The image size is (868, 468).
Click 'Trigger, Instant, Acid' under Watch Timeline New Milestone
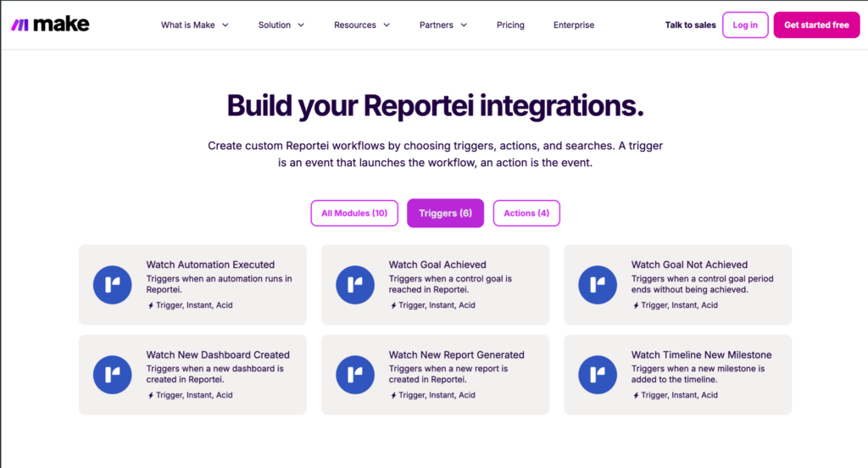pyautogui.click(x=679, y=395)
